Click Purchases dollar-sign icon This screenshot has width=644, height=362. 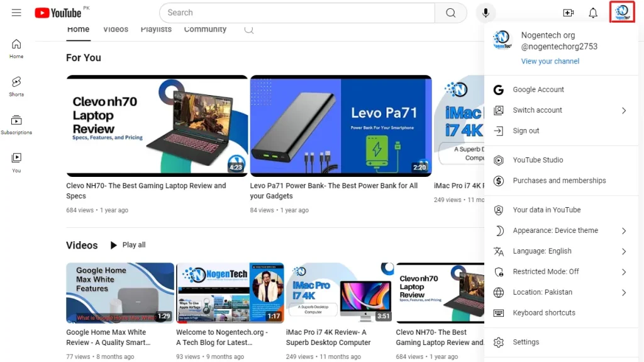(x=499, y=181)
